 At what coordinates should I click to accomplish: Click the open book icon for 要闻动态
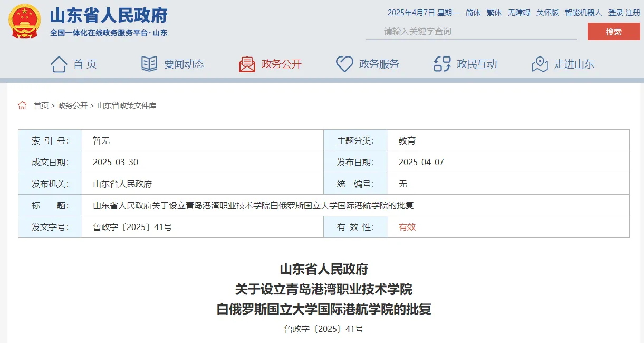[x=149, y=64]
